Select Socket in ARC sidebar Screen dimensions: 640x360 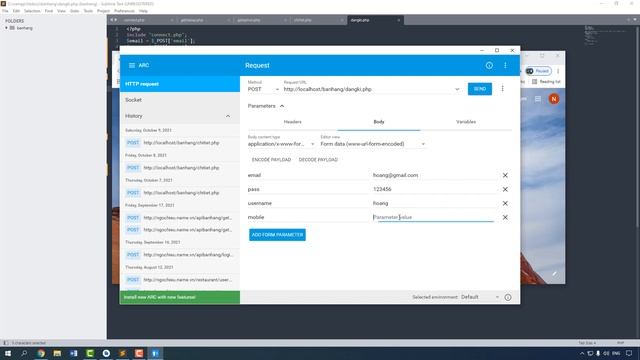coord(180,100)
